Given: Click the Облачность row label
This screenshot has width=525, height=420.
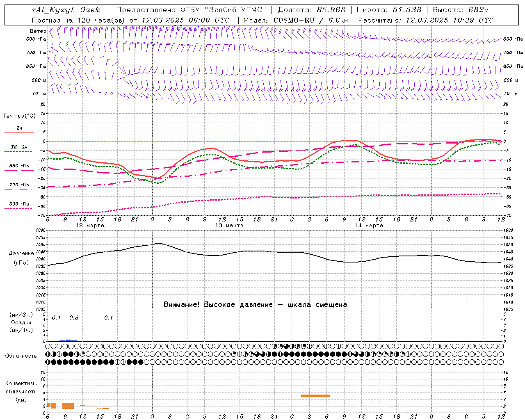Looking at the screenshot, I should pos(21,356).
